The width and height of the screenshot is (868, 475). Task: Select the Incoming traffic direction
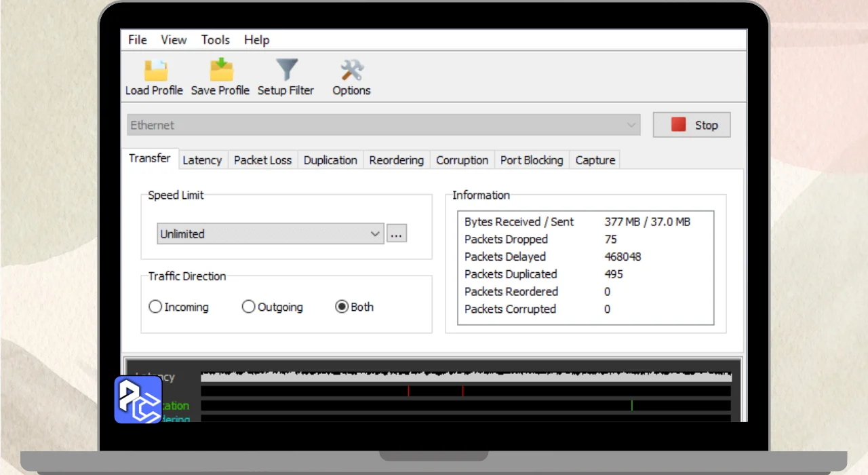(x=179, y=307)
